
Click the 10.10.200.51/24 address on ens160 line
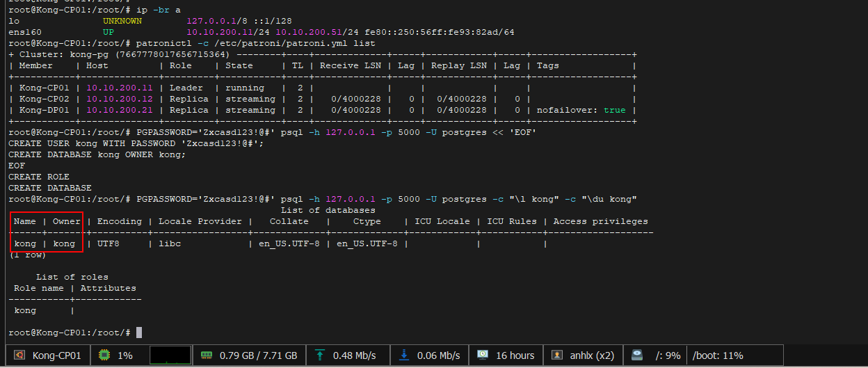[317, 32]
